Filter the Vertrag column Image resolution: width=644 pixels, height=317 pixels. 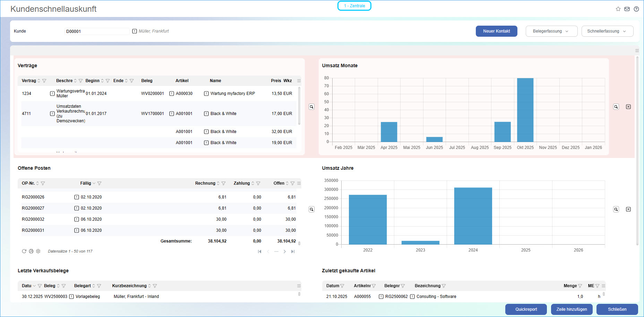pos(44,81)
